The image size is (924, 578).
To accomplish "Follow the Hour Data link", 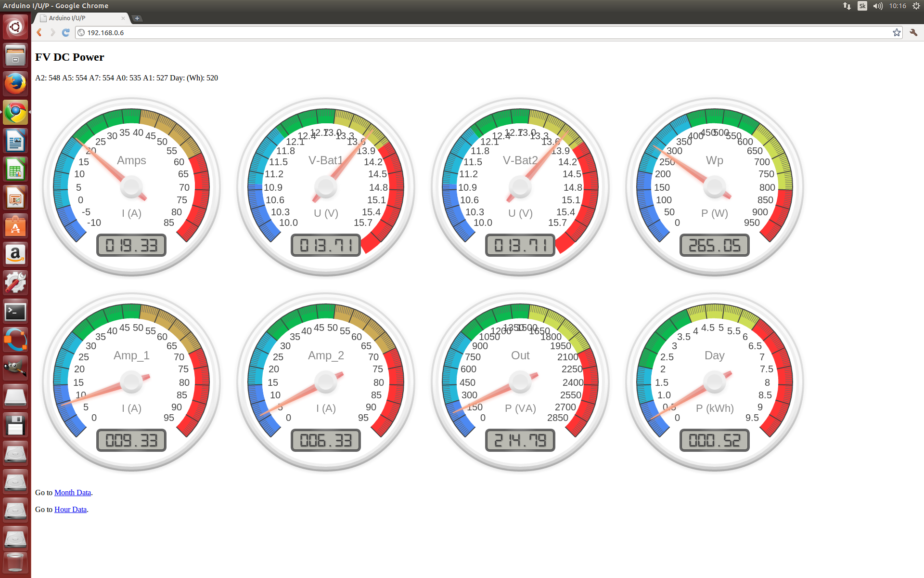I will point(70,509).
